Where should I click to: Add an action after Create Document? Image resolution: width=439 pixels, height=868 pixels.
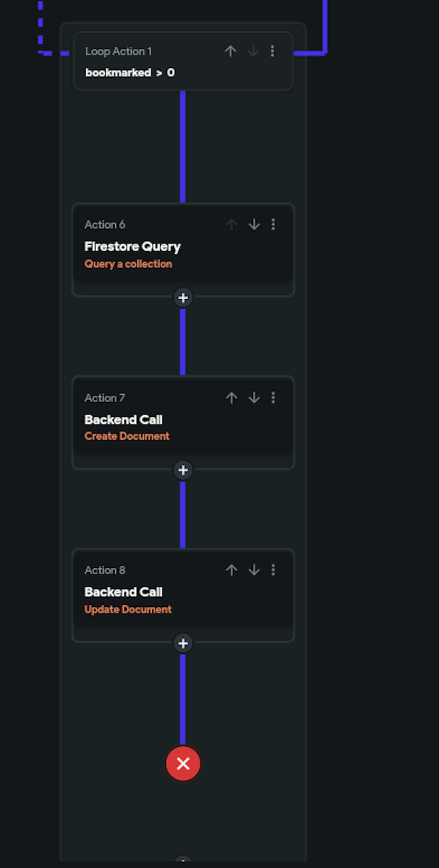pyautogui.click(x=183, y=470)
